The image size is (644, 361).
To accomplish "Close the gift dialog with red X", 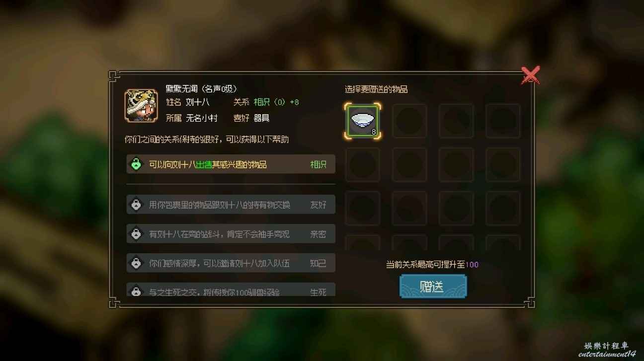I will pyautogui.click(x=530, y=76).
